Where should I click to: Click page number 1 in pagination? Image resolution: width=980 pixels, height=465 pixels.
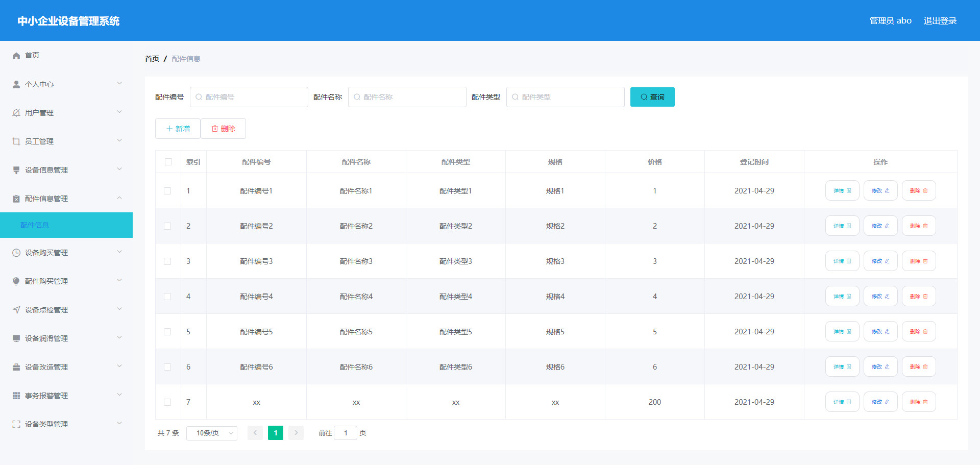point(276,433)
